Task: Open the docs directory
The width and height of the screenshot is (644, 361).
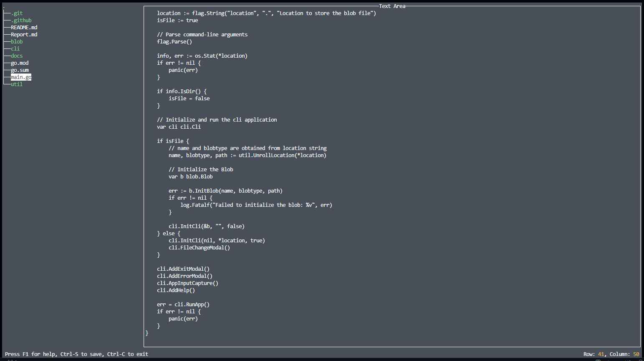Action: pyautogui.click(x=17, y=56)
